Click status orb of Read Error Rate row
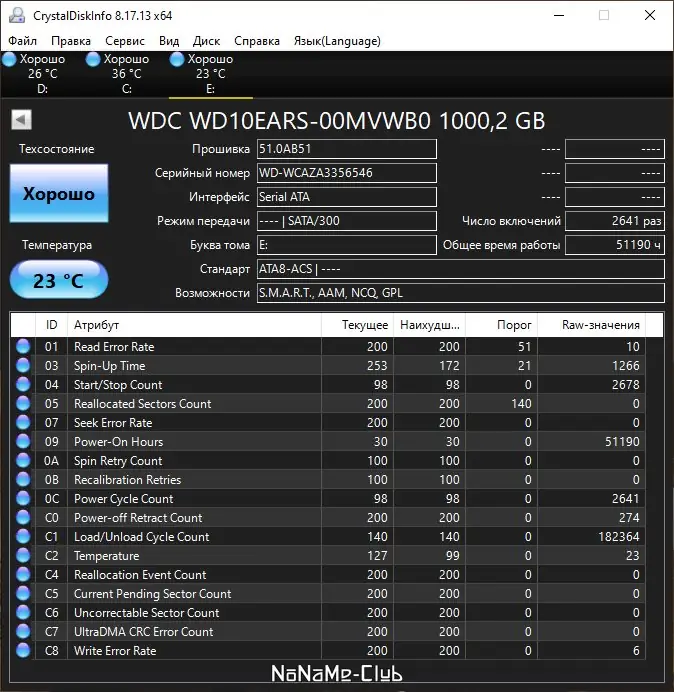This screenshot has height=692, width=674. pyautogui.click(x=23, y=346)
